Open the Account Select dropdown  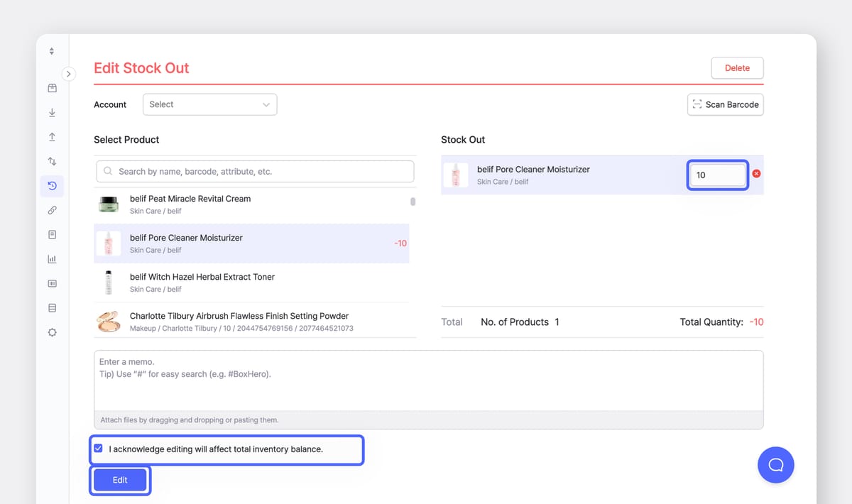(x=209, y=104)
